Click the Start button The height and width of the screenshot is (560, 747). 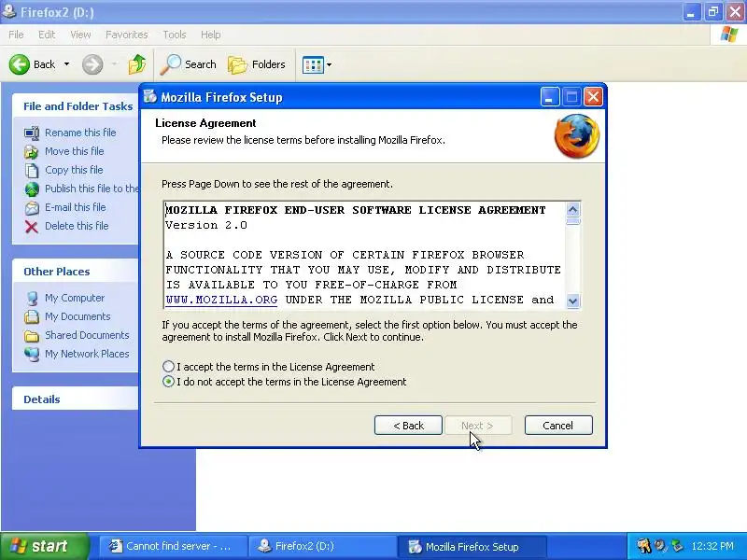45,546
